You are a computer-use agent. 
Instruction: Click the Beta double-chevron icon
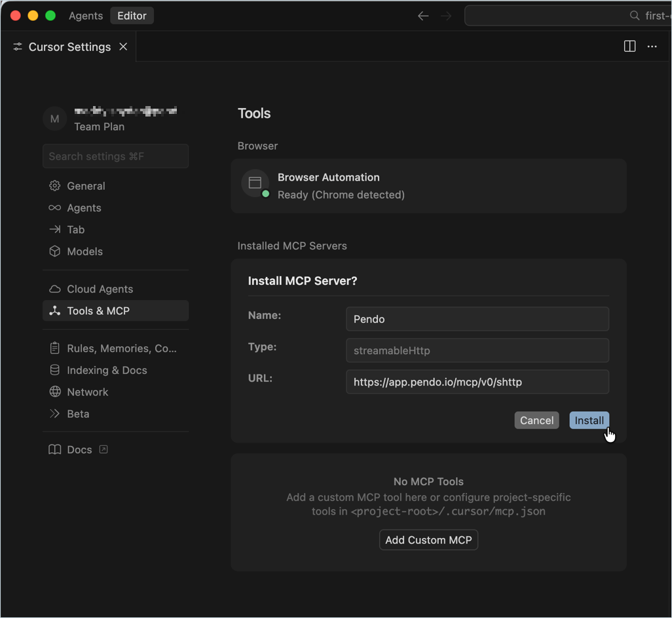coord(55,414)
